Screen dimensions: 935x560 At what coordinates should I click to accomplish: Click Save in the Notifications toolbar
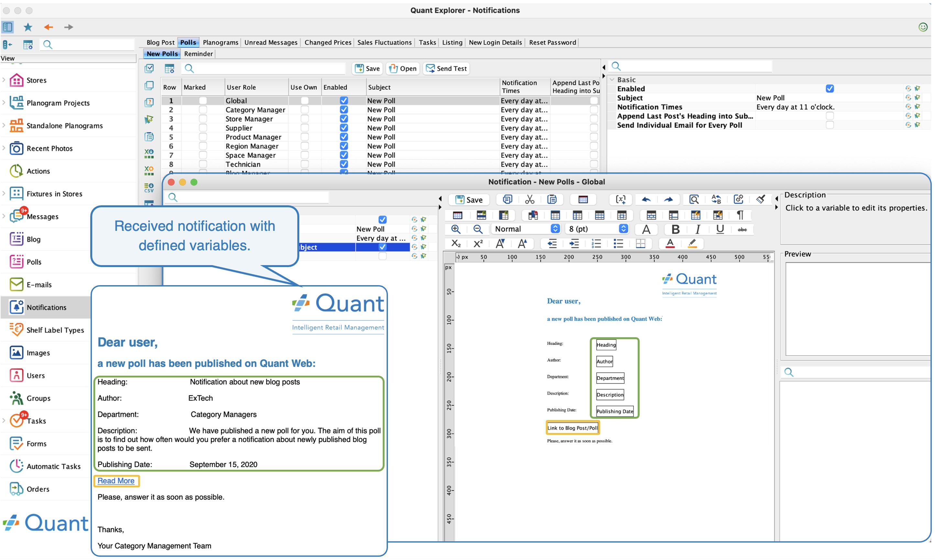(x=367, y=69)
